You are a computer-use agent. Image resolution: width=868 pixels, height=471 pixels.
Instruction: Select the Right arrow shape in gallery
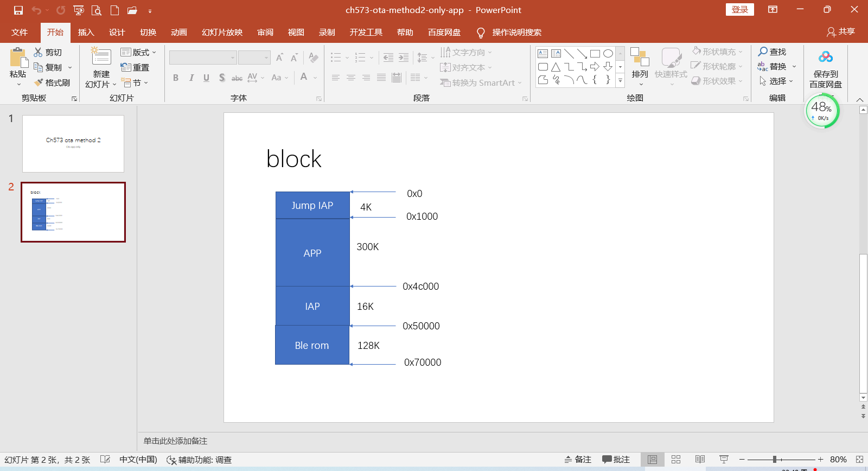click(x=595, y=67)
